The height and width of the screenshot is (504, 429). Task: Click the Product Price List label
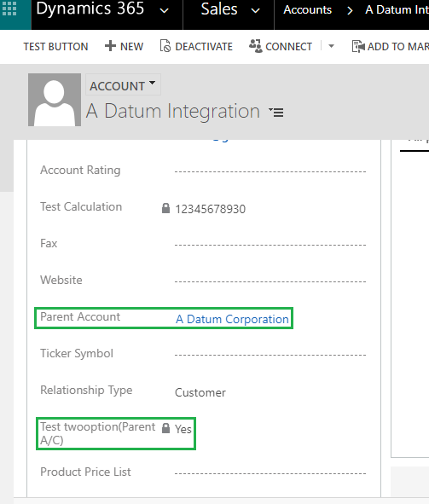coord(85,472)
